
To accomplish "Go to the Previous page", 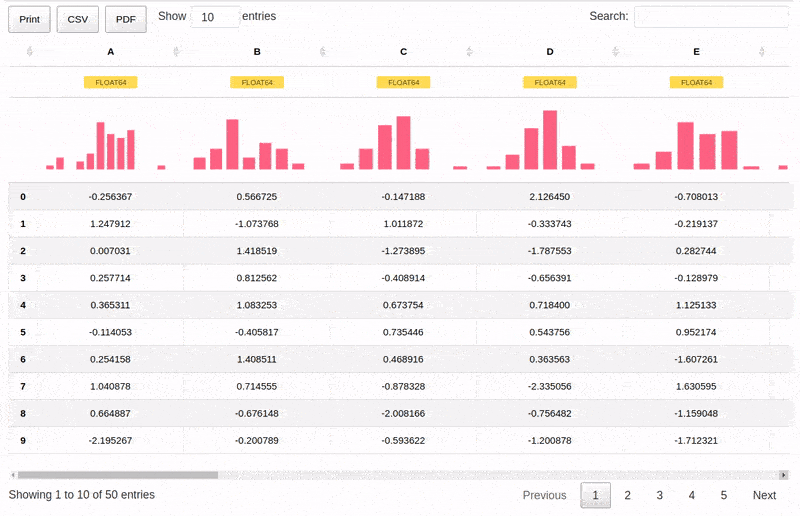I will click(x=544, y=495).
